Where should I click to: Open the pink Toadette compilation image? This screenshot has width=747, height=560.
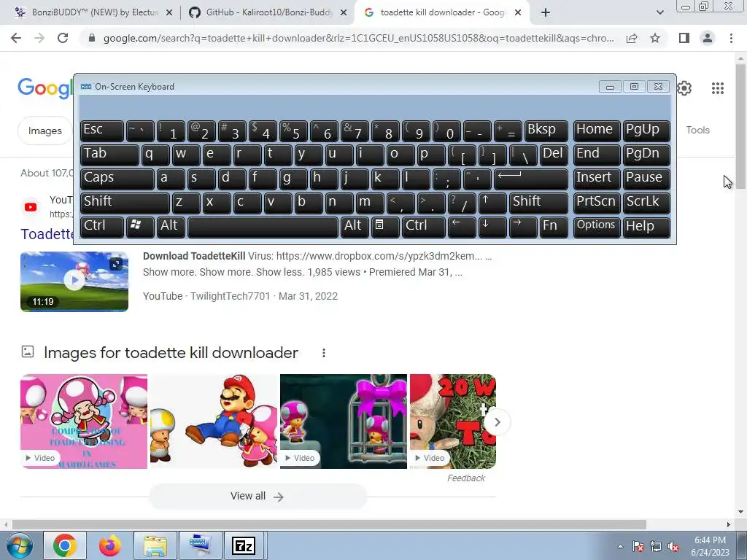point(84,421)
